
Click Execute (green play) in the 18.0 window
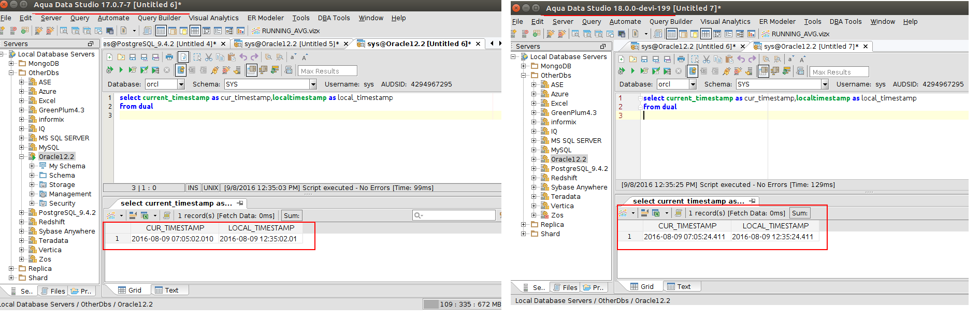[x=633, y=70]
